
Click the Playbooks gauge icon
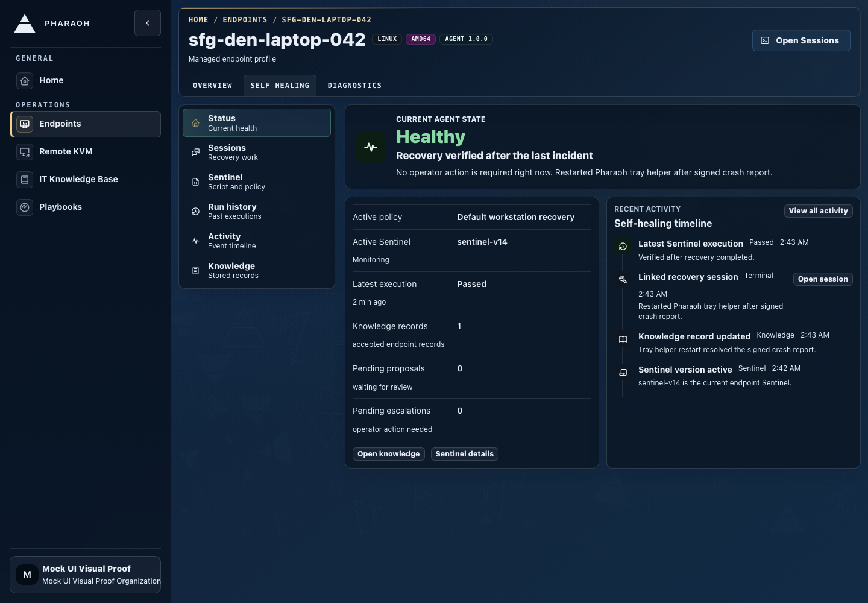point(25,207)
